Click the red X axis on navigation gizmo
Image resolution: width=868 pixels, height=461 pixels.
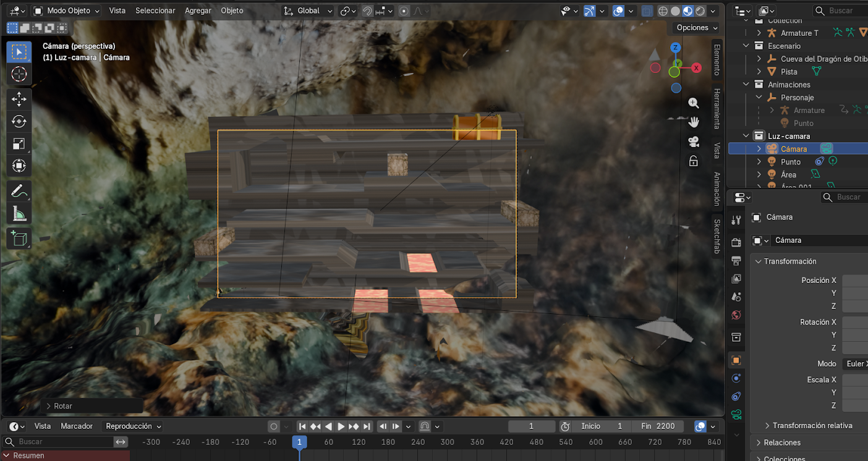click(x=697, y=68)
